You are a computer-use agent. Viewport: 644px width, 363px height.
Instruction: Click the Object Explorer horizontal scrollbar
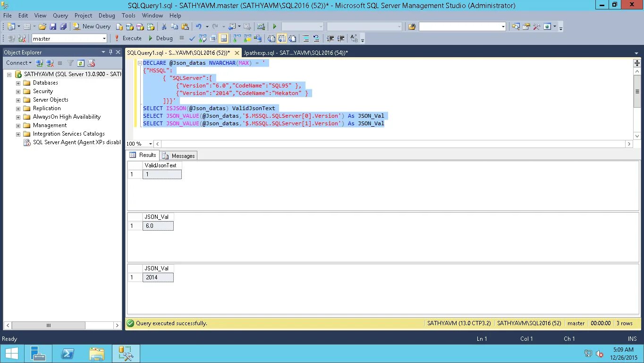pos(48,325)
